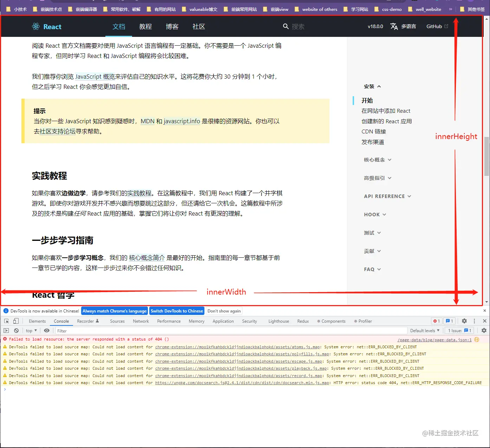This screenshot has width=490, height=448.
Task: Open the 前端常用网站 bookmark folder
Action: click(240, 9)
